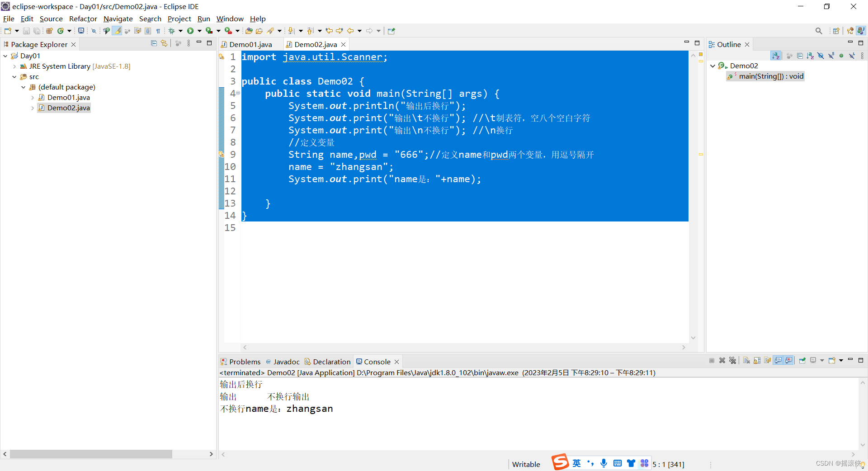868x471 pixels.
Task: Click the Package Explorer horizontal scrollbar thumb
Action: click(91, 454)
